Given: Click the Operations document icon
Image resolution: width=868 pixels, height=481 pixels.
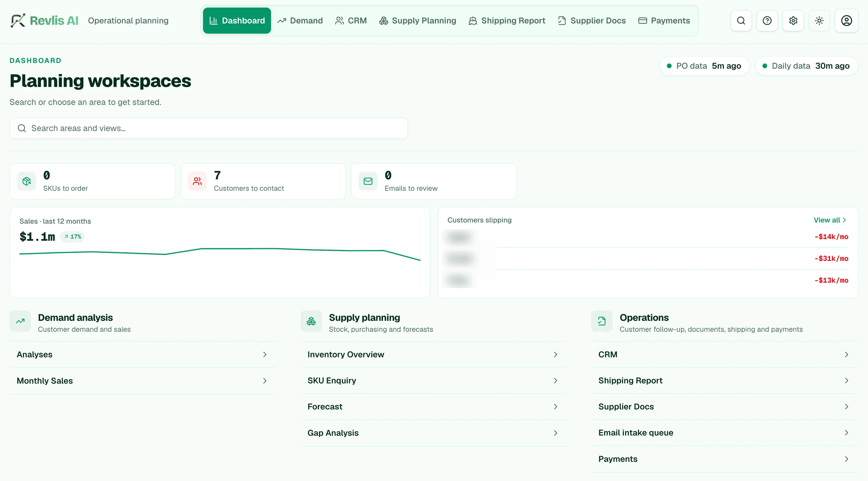Looking at the screenshot, I should point(602,321).
